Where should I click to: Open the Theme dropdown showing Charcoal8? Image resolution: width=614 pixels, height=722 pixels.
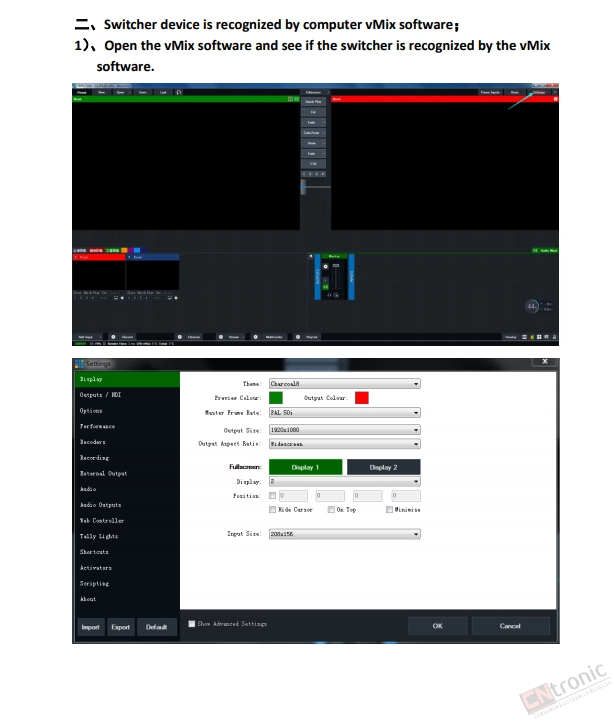(345, 384)
